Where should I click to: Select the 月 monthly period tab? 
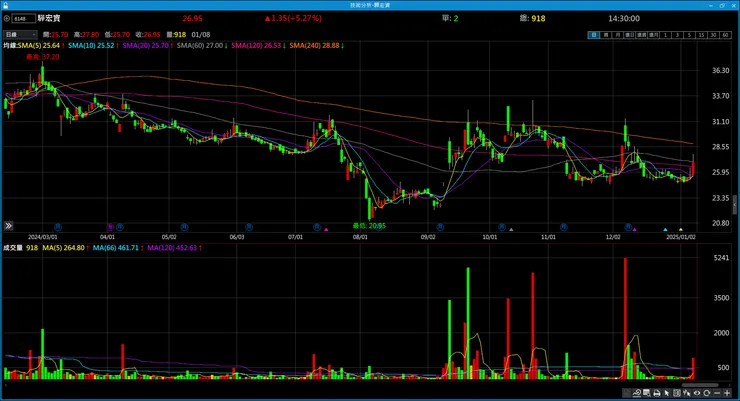[x=618, y=35]
